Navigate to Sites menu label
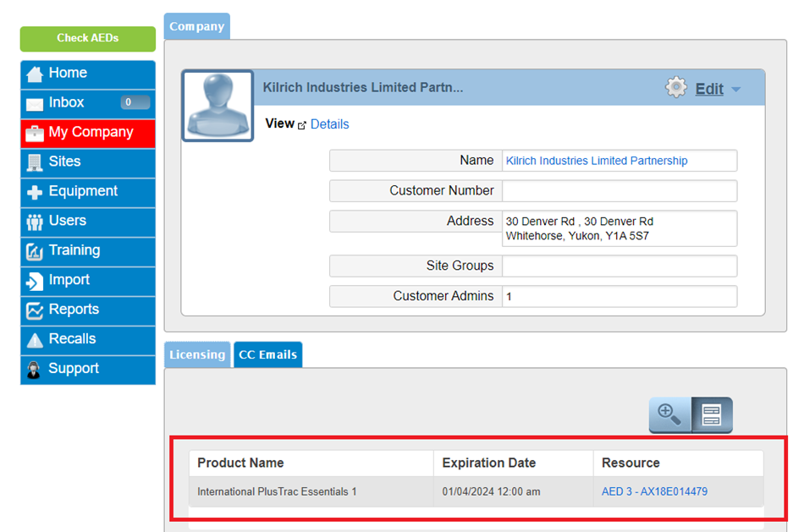The width and height of the screenshot is (804, 532). coord(64,162)
